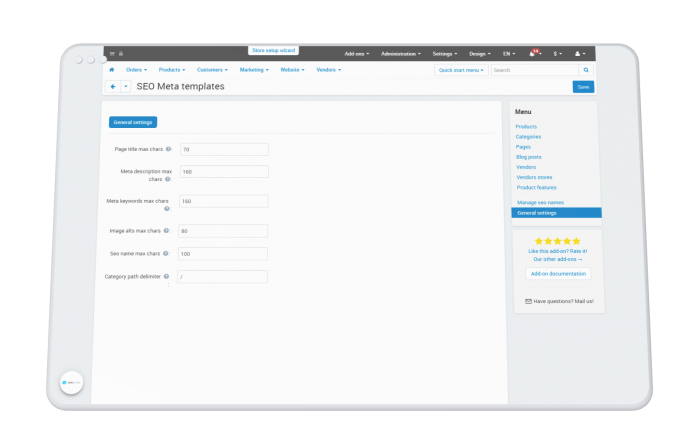Click the shopping cart icon in top bar
The image size is (700, 445).
(112, 54)
